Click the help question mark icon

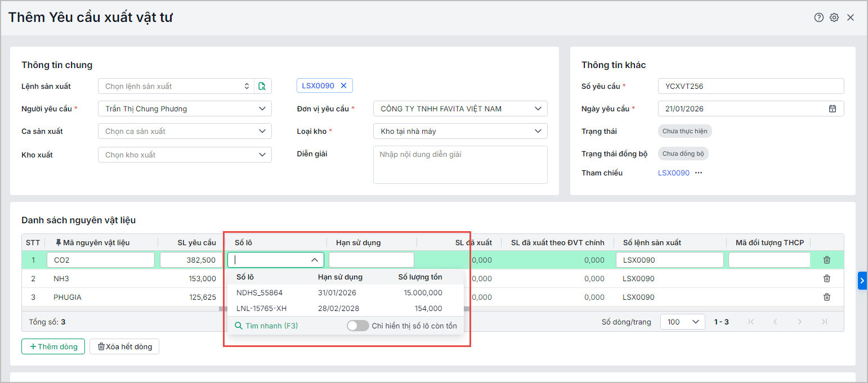tap(818, 17)
